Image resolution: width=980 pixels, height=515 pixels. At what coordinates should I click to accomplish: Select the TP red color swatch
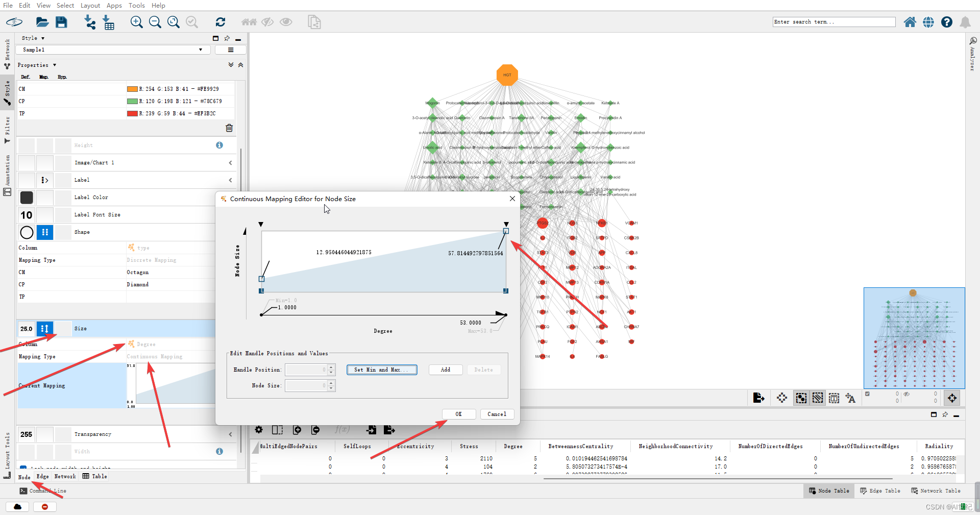point(132,113)
